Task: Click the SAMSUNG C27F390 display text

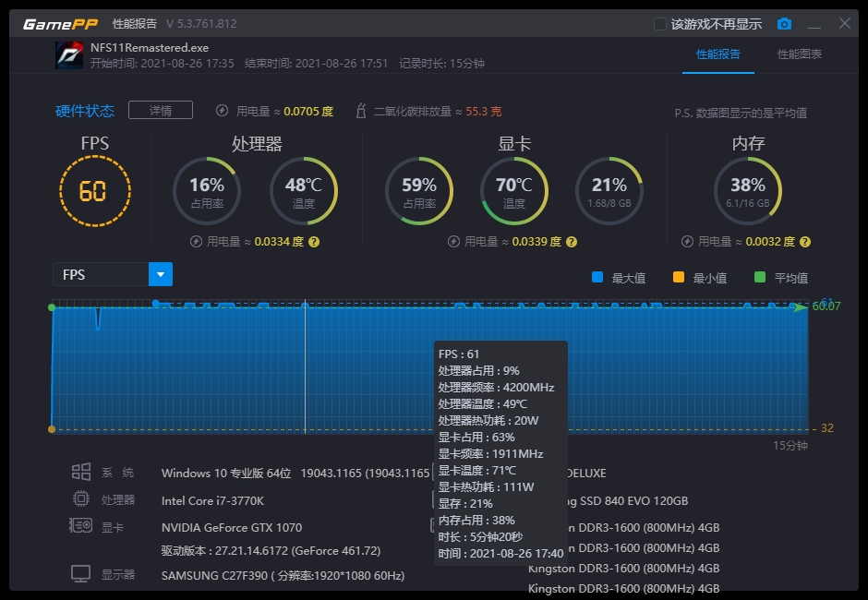Action: (x=283, y=576)
